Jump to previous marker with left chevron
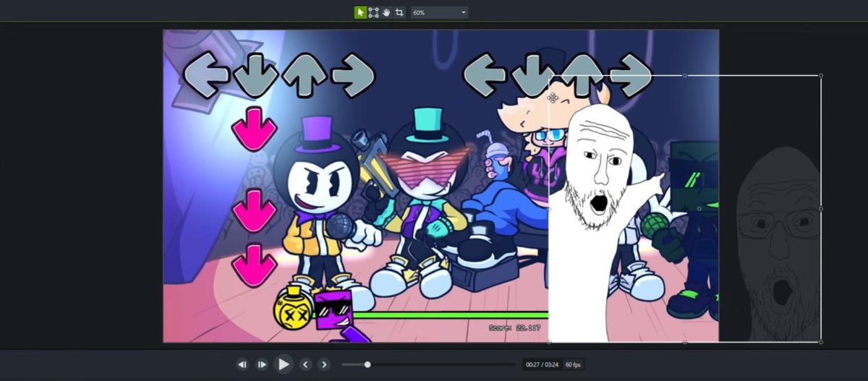This screenshot has width=868, height=381. point(305,364)
